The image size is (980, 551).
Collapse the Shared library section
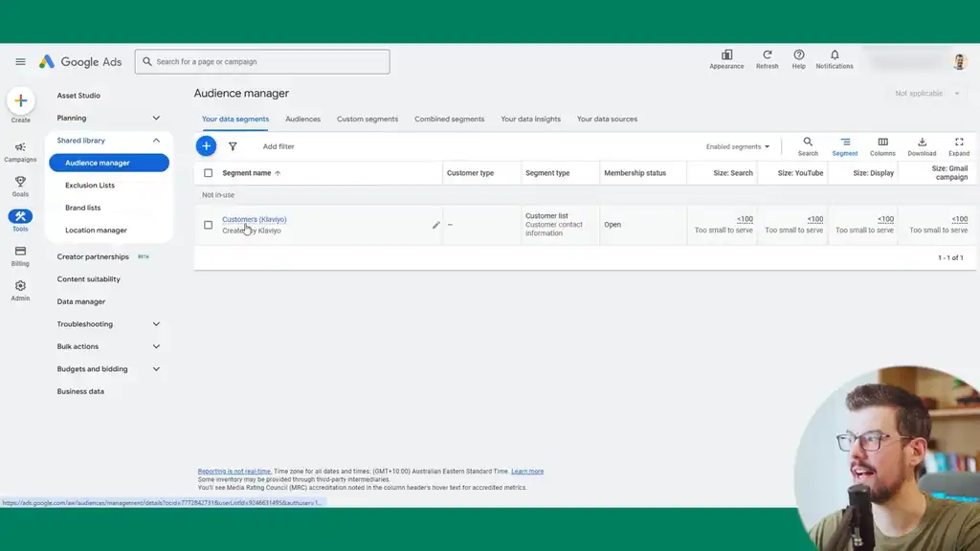156,140
